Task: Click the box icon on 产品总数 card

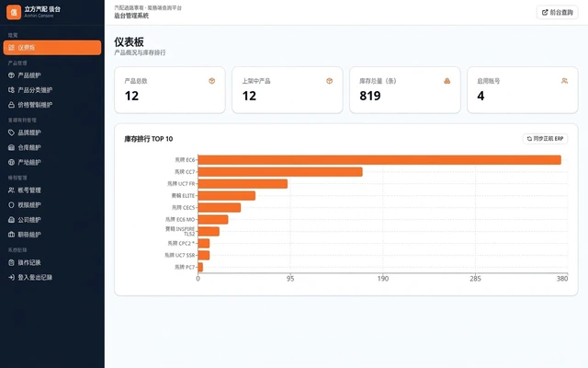Action: (x=212, y=81)
